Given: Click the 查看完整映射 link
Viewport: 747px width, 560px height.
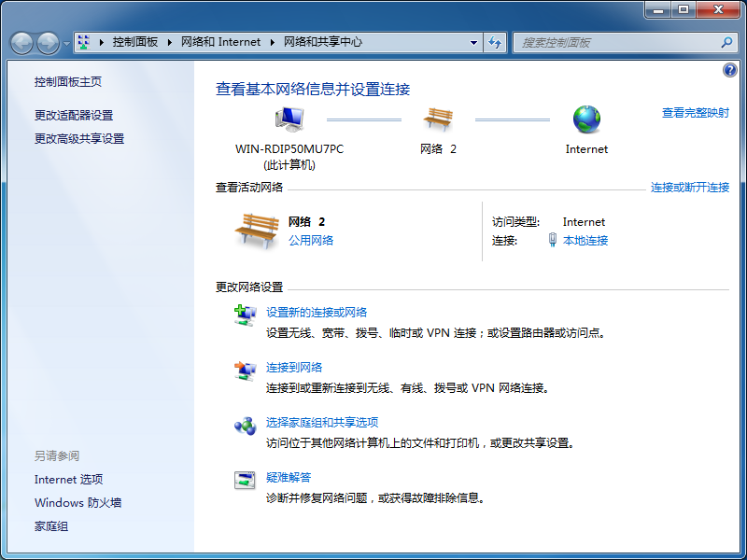Looking at the screenshot, I should (695, 112).
